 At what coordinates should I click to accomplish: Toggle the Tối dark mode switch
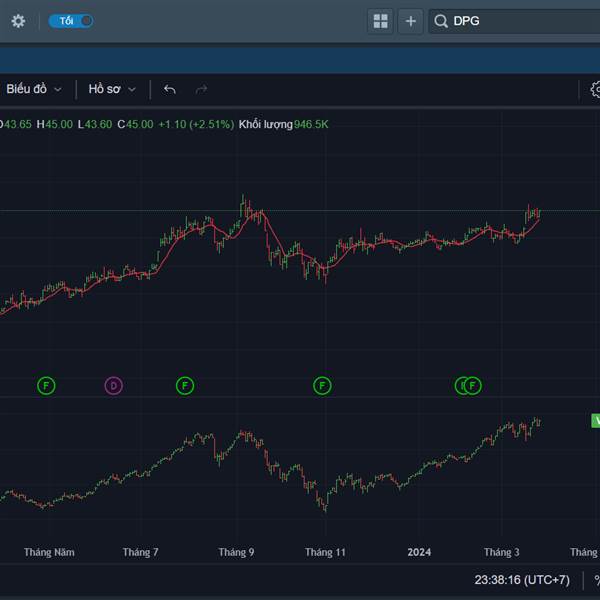click(71, 21)
